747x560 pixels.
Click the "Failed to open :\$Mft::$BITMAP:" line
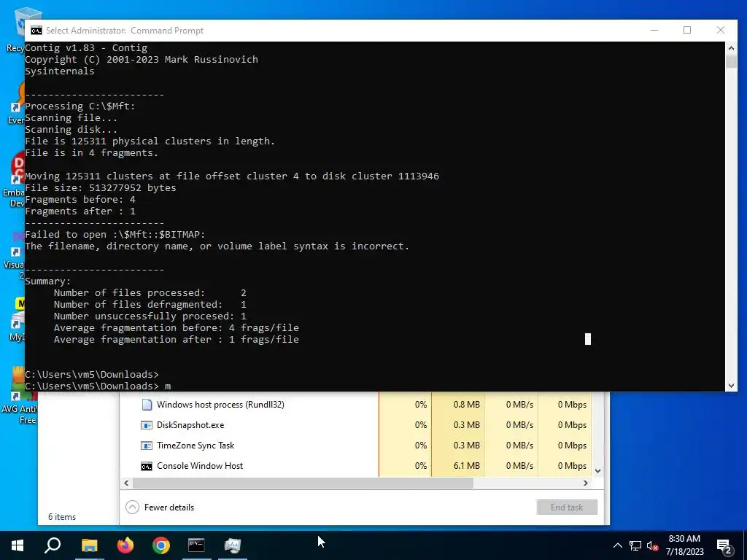(x=115, y=234)
